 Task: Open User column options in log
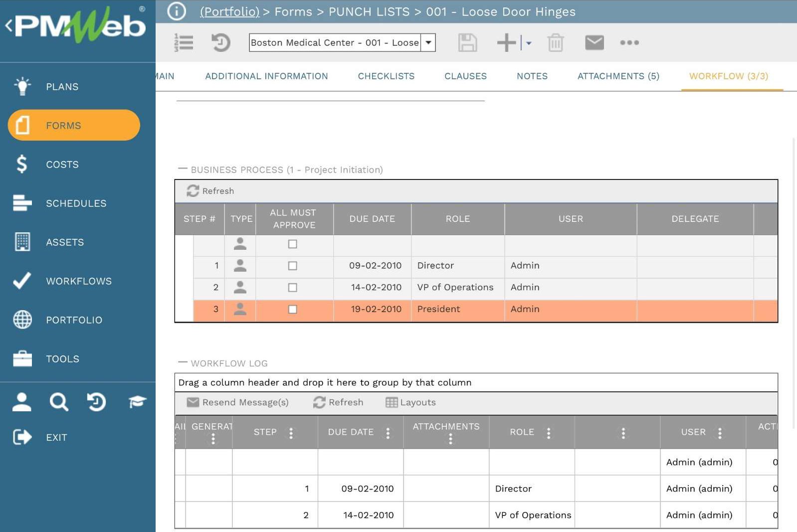pos(719,433)
